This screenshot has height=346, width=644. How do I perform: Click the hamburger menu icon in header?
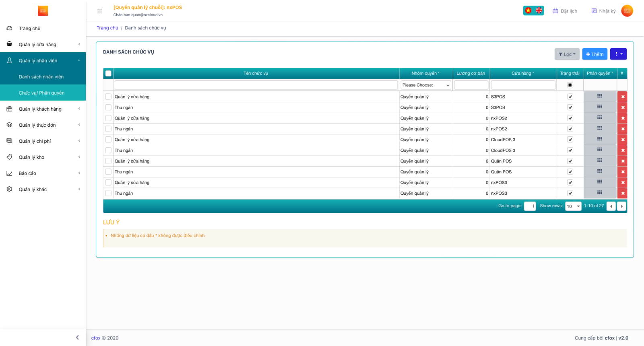99,11
